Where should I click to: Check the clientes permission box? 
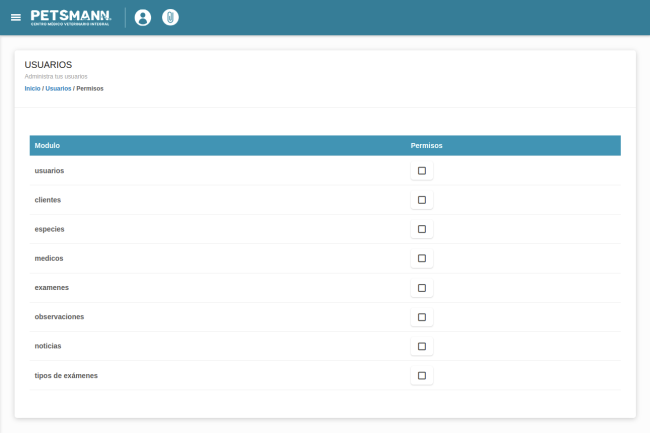pos(421,200)
